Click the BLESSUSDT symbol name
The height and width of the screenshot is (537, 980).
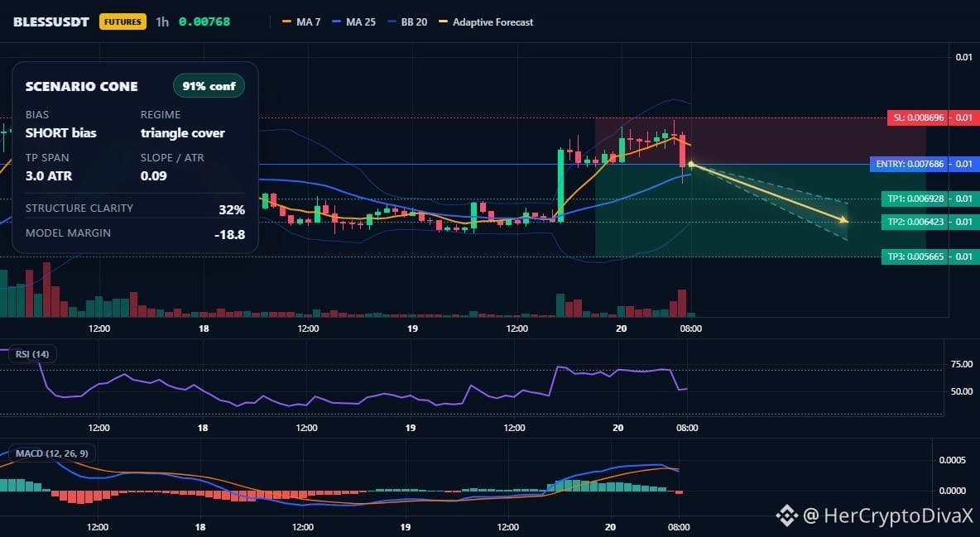pos(51,22)
